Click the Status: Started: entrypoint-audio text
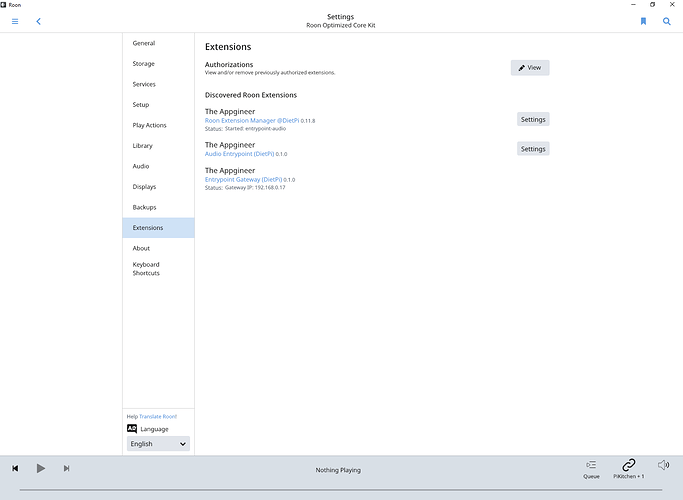Viewport: 683px width, 500px height. tap(245, 129)
